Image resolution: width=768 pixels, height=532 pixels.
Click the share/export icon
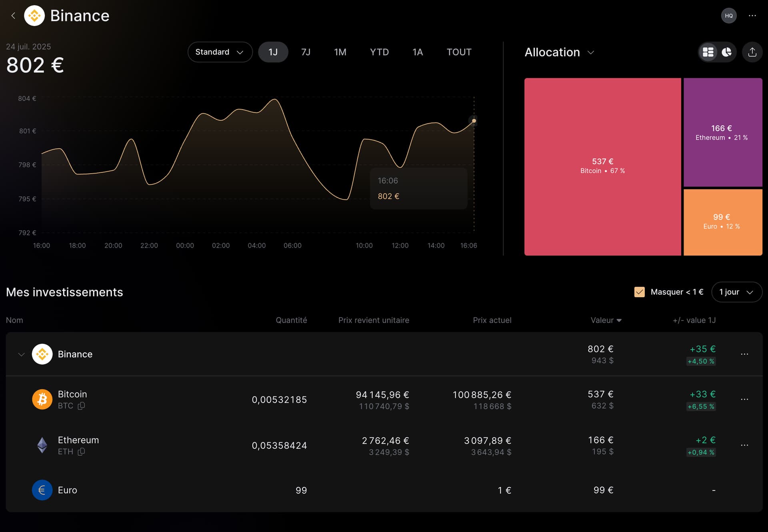752,52
